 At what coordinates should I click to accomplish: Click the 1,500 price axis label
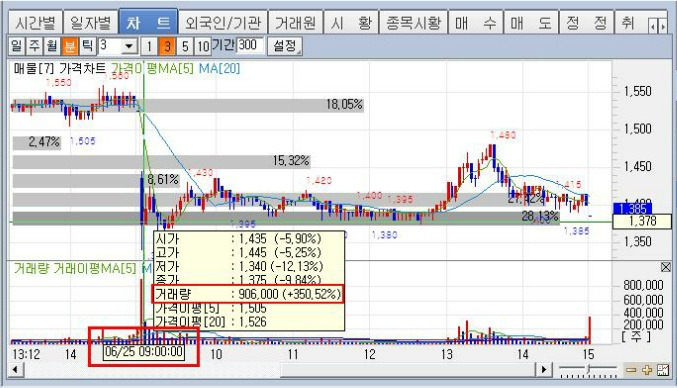(x=637, y=129)
